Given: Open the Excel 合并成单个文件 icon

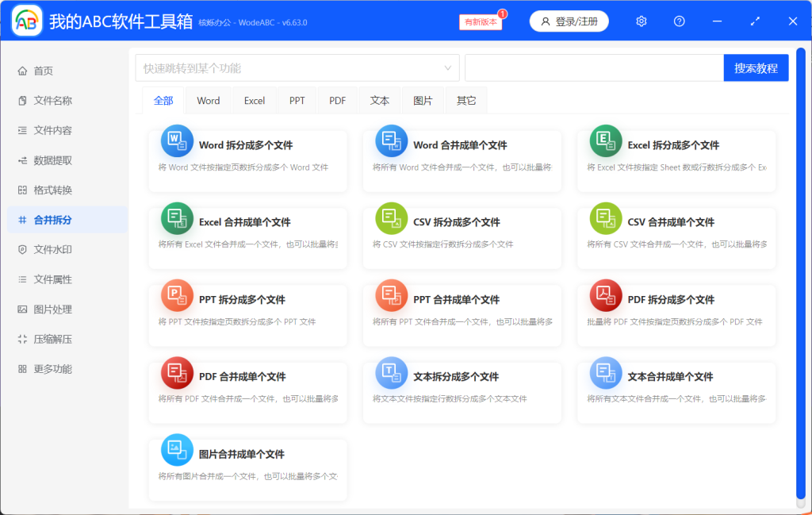Looking at the screenshot, I should point(177,218).
